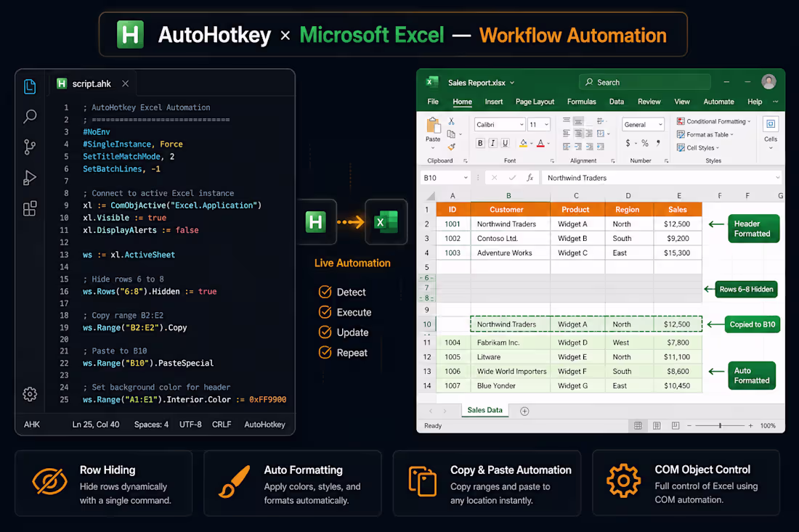
Task: Click the Paste clipboard icon
Action: coord(433,126)
